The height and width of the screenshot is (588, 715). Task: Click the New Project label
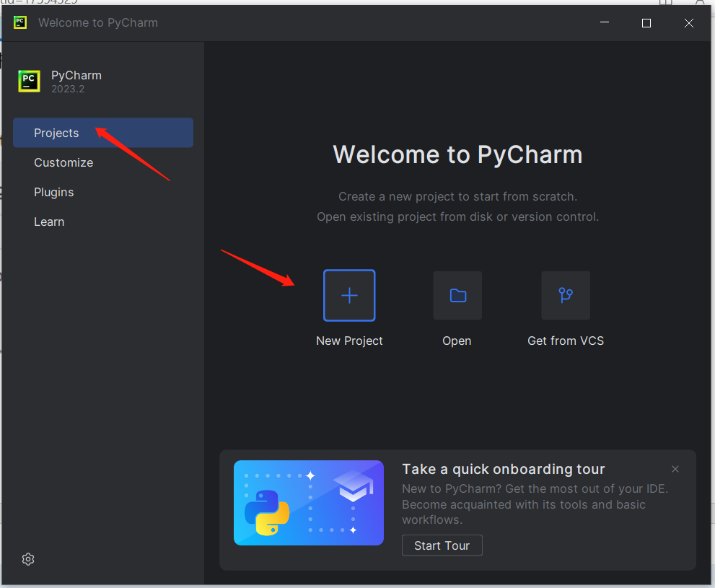(349, 341)
